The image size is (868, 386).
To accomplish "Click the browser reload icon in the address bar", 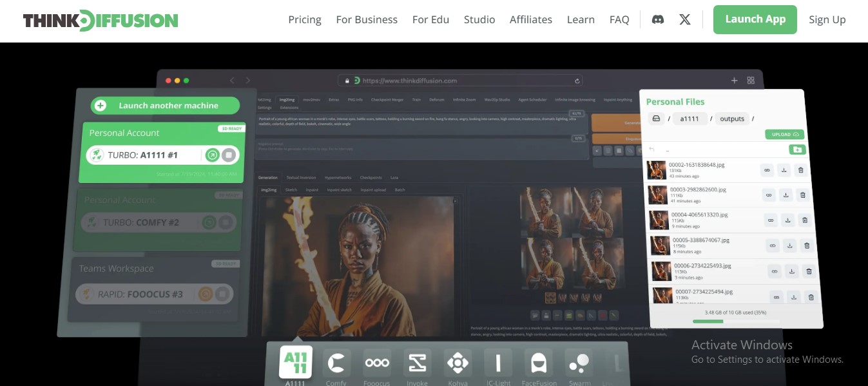I will point(577,81).
